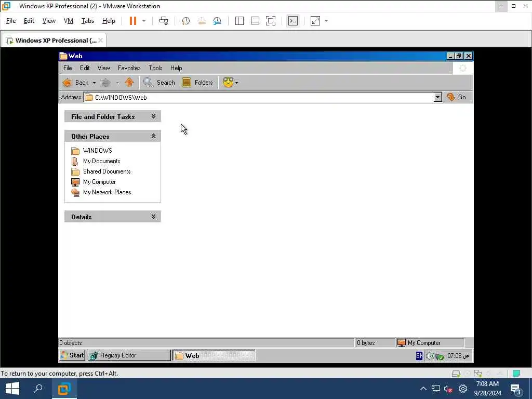The image size is (532, 399).
Task: Enter full screen mode icon in VMware
Action: point(270,21)
